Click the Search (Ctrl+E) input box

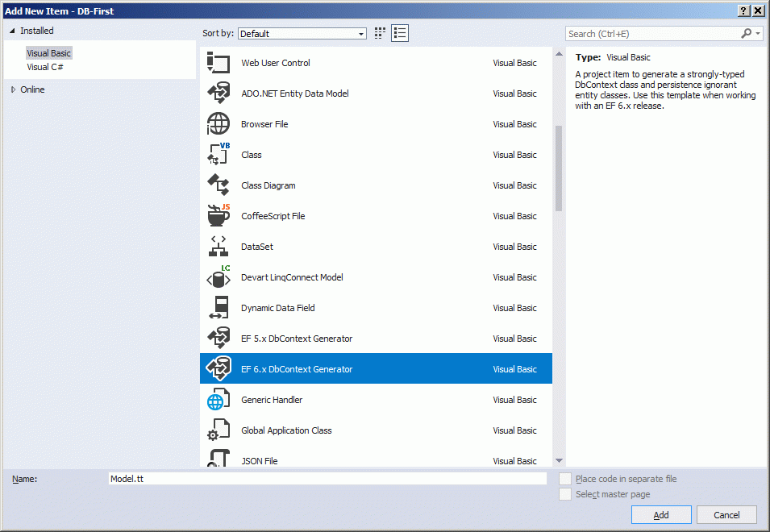coord(653,33)
